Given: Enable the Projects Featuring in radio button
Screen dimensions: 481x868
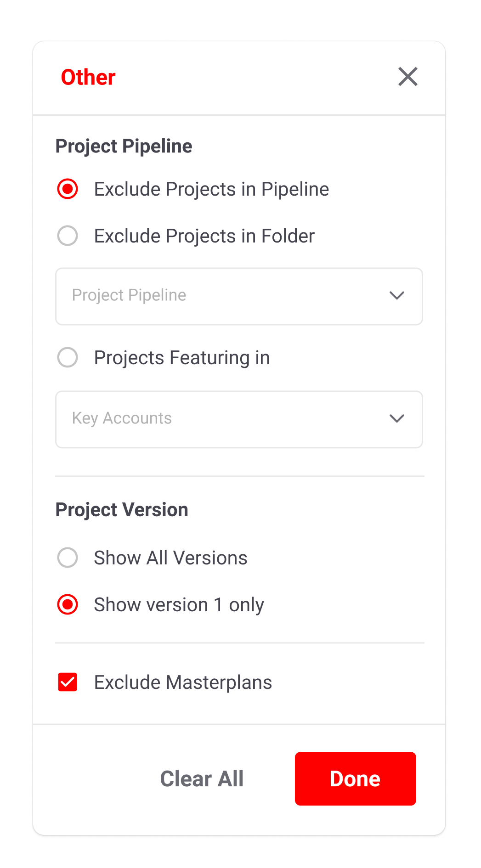Looking at the screenshot, I should 68,358.
